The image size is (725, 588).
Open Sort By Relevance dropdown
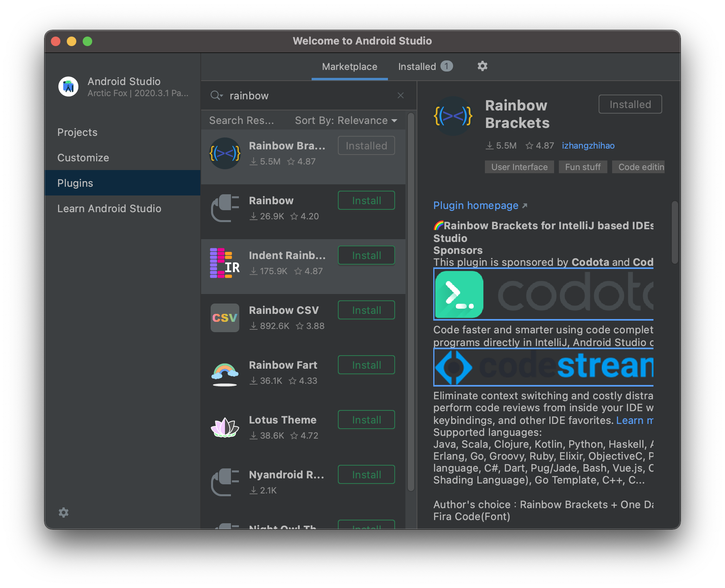click(346, 120)
